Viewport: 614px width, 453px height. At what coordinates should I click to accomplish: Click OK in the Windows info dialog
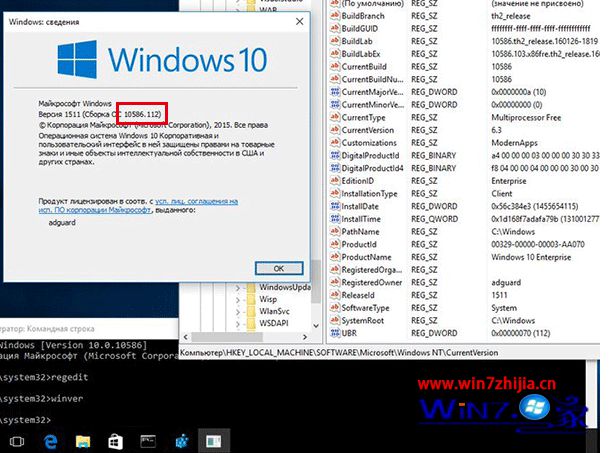pos(279,268)
